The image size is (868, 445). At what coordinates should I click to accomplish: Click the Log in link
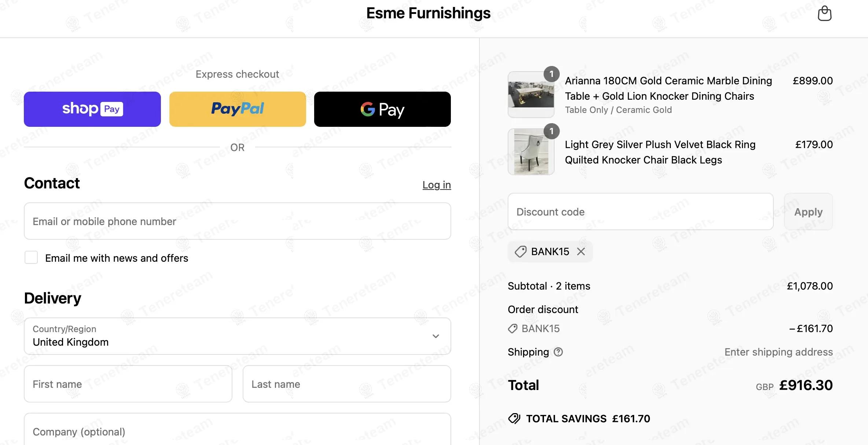click(x=437, y=185)
